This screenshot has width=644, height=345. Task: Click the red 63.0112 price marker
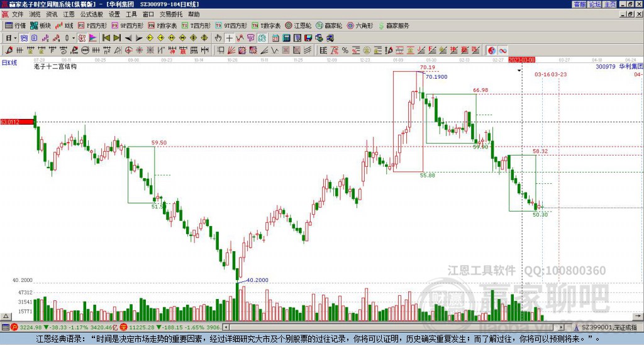coord(17,122)
